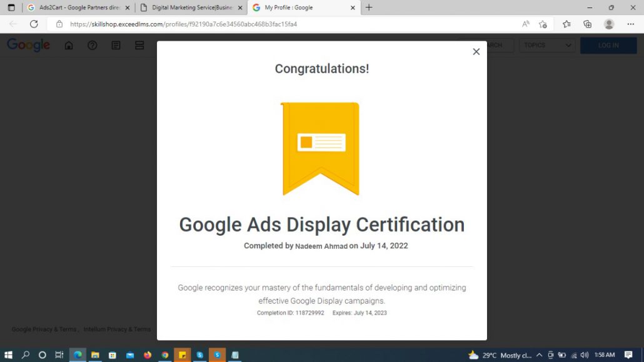Expand the Topics dropdown
Screen dimensions: 644x362
tap(547, 45)
